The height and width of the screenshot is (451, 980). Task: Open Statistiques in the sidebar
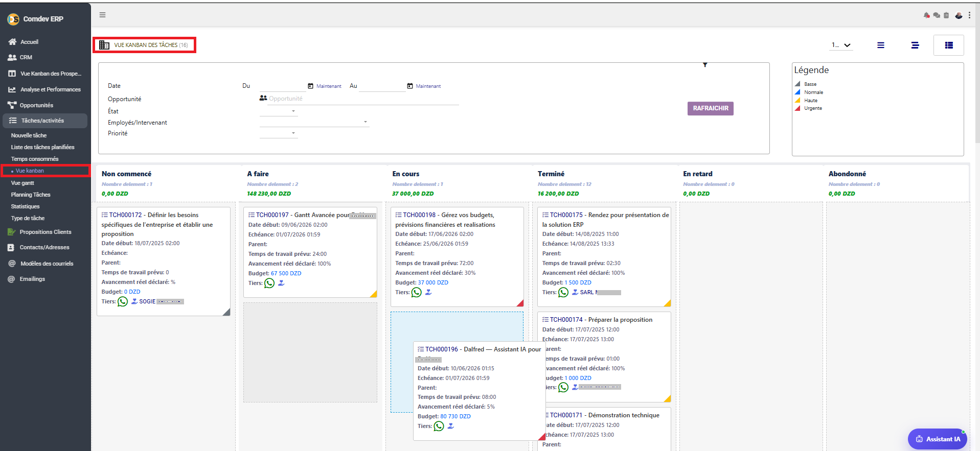(x=25, y=206)
